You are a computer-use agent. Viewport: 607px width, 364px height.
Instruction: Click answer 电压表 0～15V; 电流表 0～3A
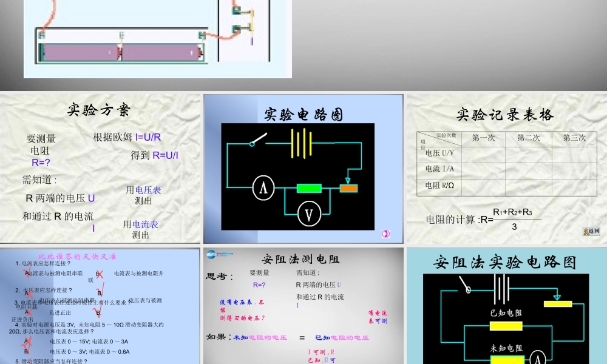point(89,342)
